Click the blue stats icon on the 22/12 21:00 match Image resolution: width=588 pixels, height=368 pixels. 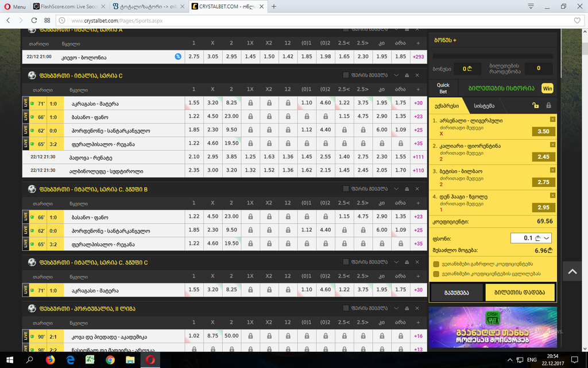coord(178,56)
